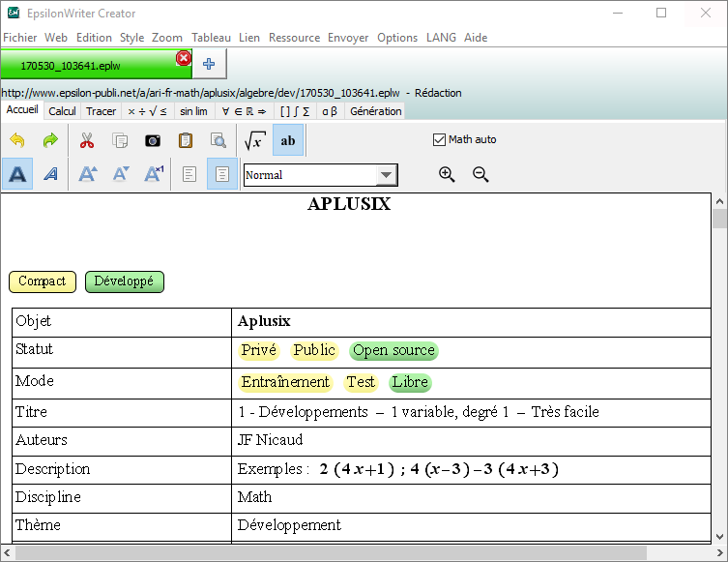Screen dimensions: 728x562
Task: Choose the Libre mode option
Action: pos(410,383)
